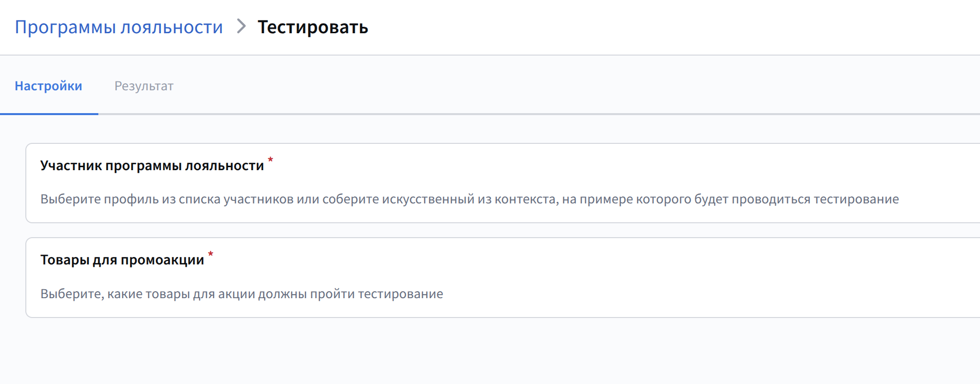The image size is (980, 384).
Task: Click red asterisk beside Товары для промоакции
Action: (211, 254)
